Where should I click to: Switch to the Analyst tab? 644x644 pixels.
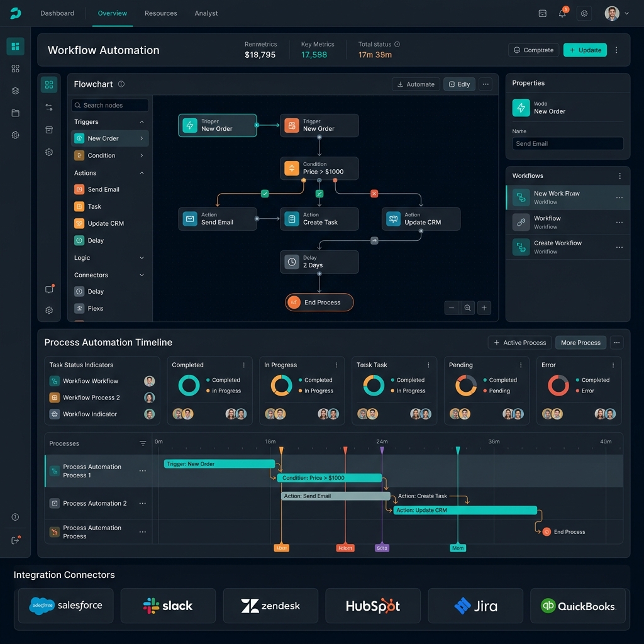(x=206, y=13)
